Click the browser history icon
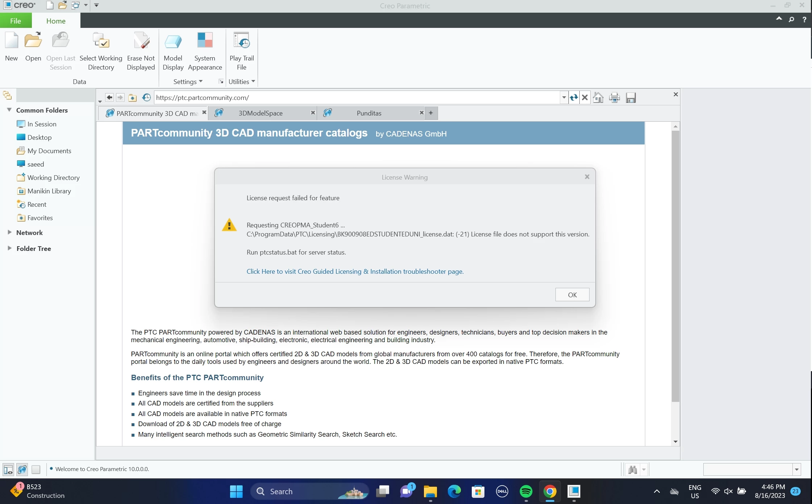The height and width of the screenshot is (504, 812). [146, 97]
